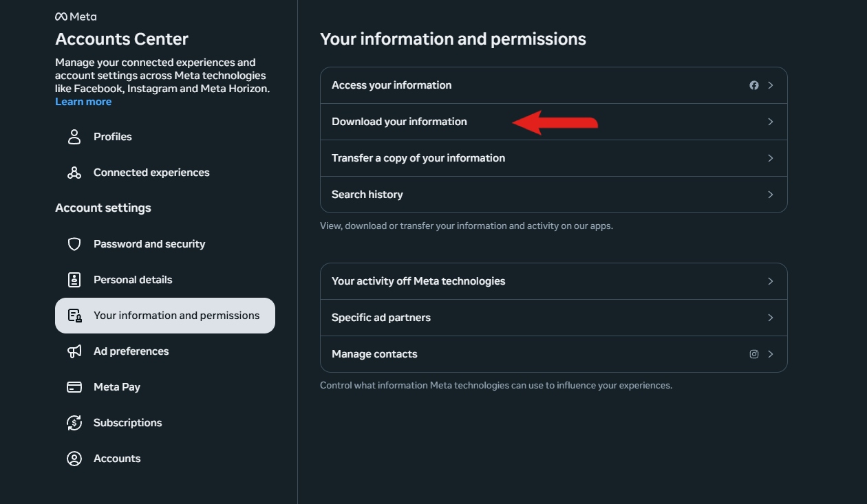This screenshot has height=504, width=867.
Task: Follow the Learn more link
Action: coord(83,102)
